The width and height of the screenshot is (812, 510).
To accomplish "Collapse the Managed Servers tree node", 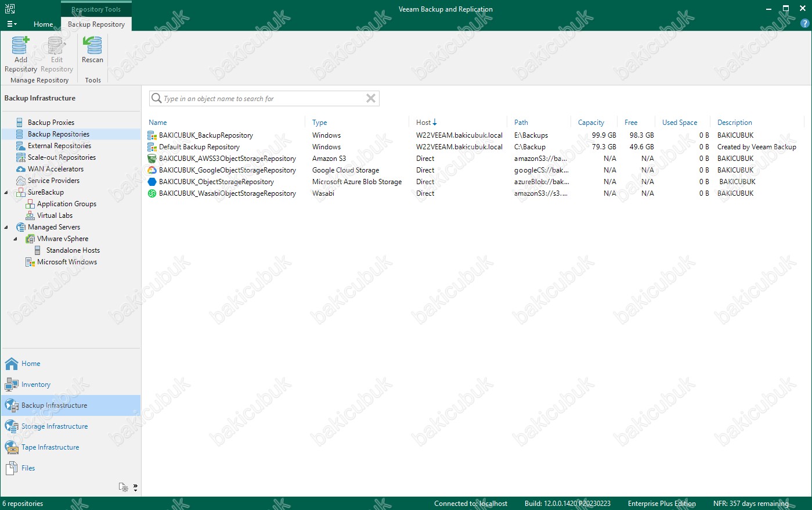I will [x=6, y=227].
